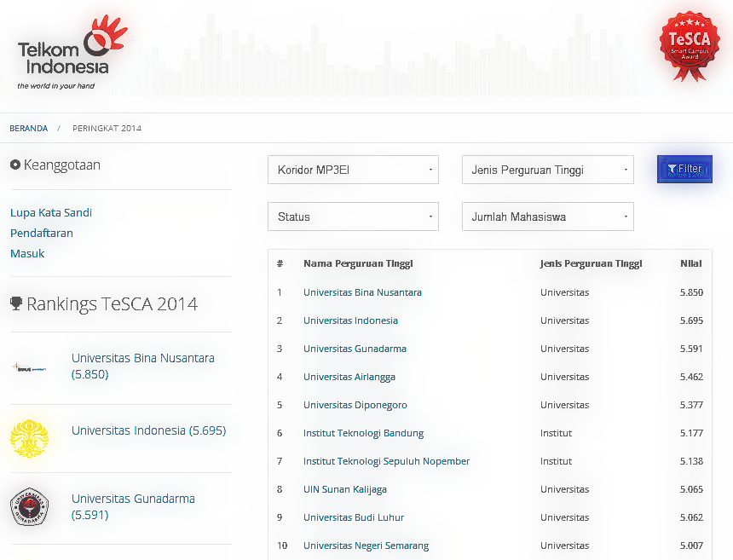Image resolution: width=733 pixels, height=560 pixels.
Task: Open sidebar Universitas Indonesia (5.695) link
Action: 148,430
